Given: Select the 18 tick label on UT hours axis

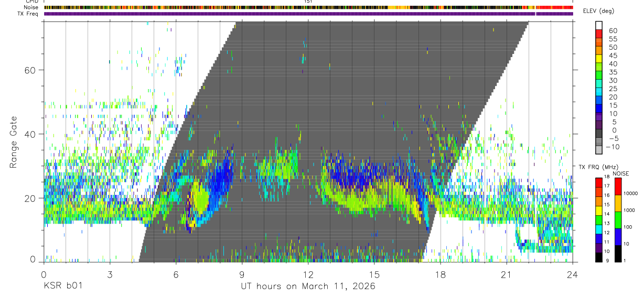Looking at the screenshot, I should (440, 274).
